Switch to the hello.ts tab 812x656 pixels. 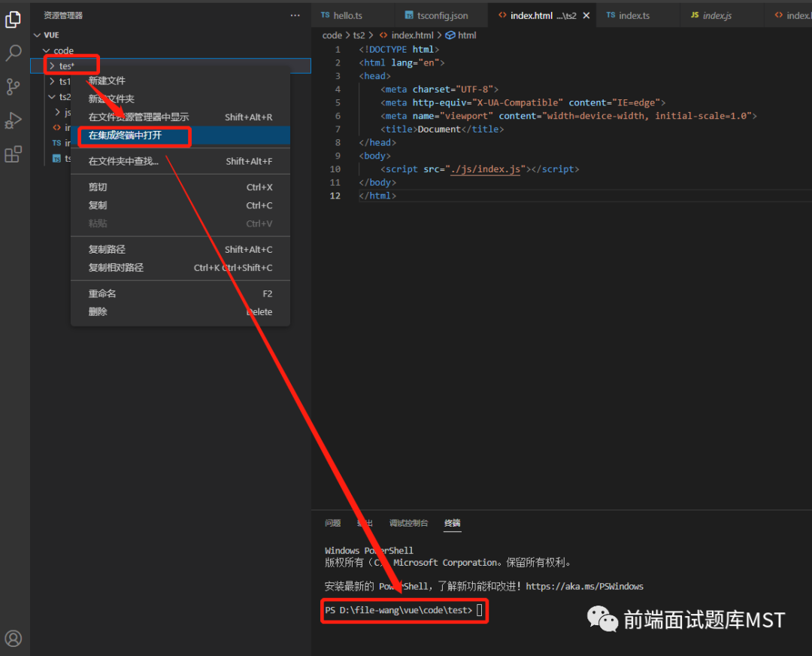[353, 16]
